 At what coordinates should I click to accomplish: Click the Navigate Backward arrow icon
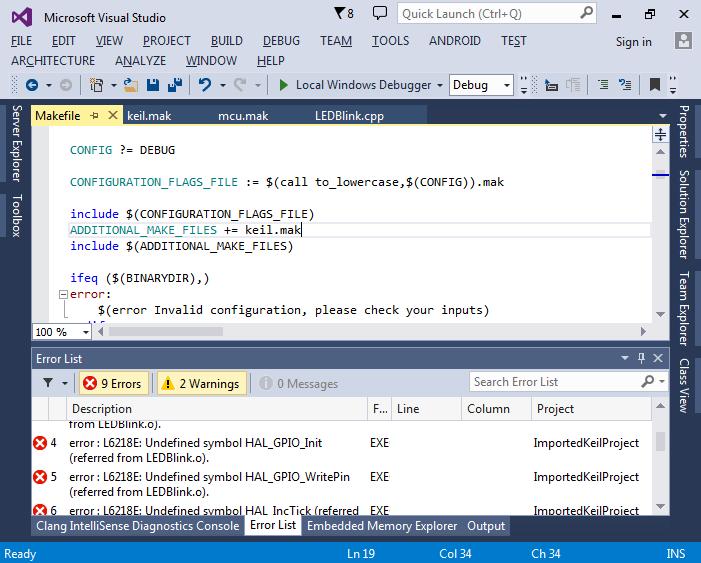coord(32,86)
